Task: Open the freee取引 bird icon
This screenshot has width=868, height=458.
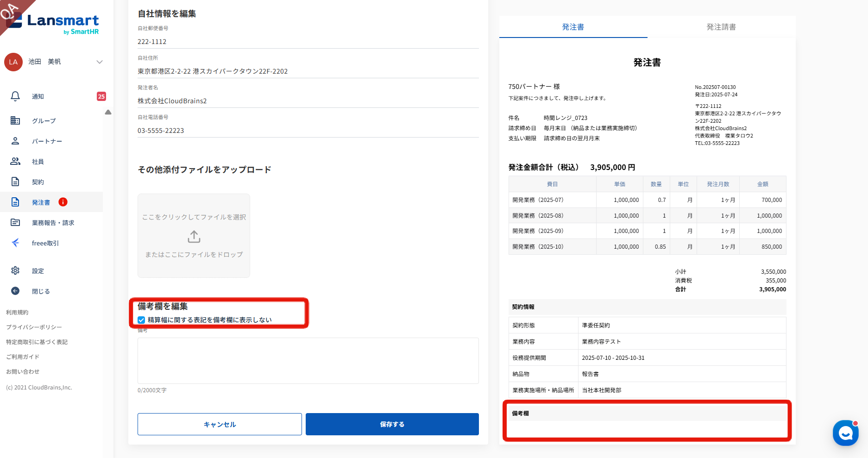Action: pyautogui.click(x=15, y=243)
